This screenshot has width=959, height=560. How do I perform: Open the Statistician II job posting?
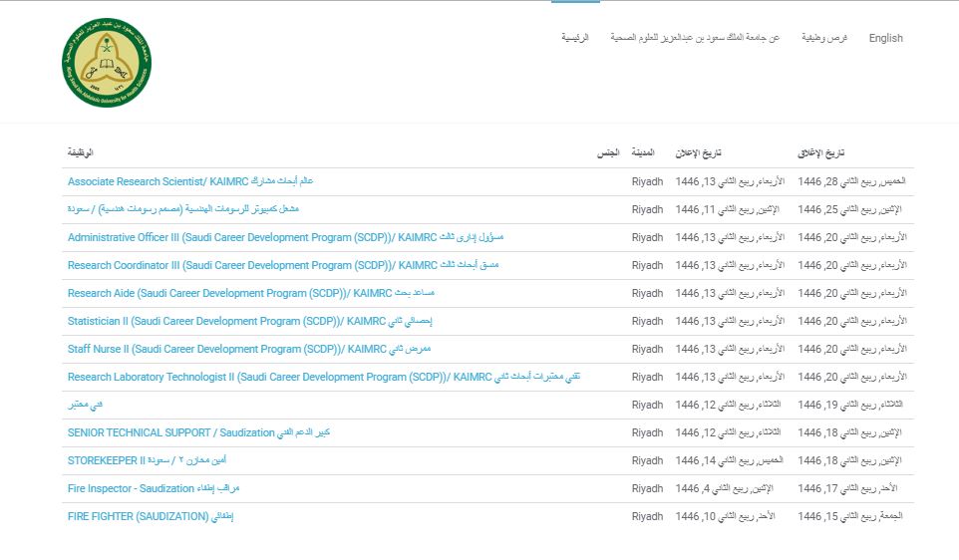pos(249,321)
